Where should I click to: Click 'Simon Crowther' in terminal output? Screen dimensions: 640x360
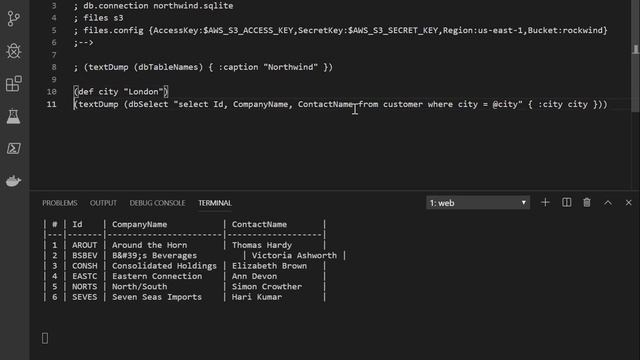(267, 287)
